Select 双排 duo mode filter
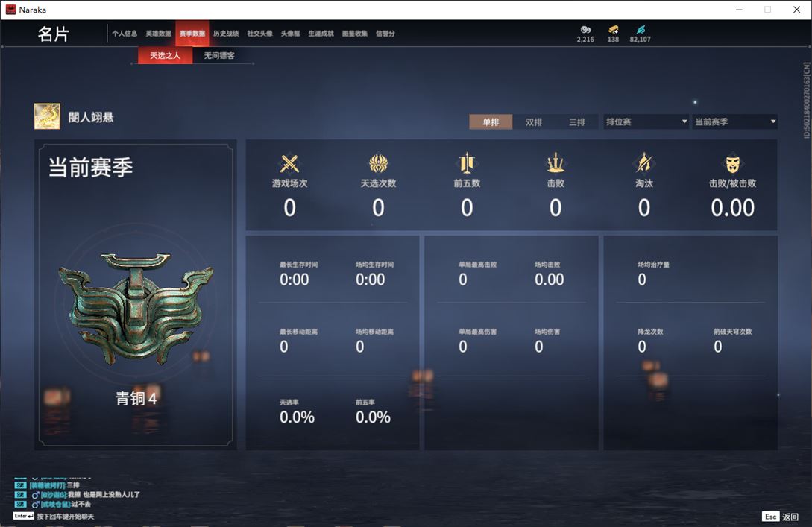Viewport: 812px width, 527px height. pyautogui.click(x=534, y=122)
